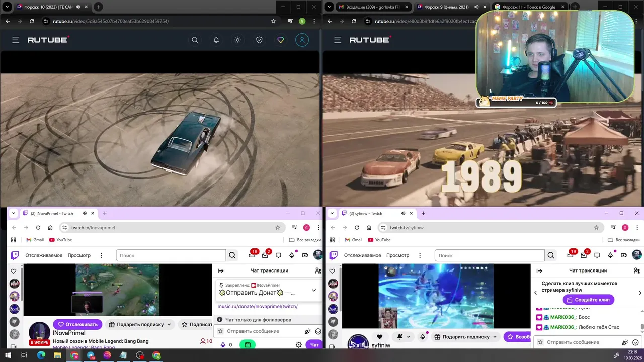The height and width of the screenshot is (362, 644).
Task: Click the Создайте клип button
Action: pos(588,300)
